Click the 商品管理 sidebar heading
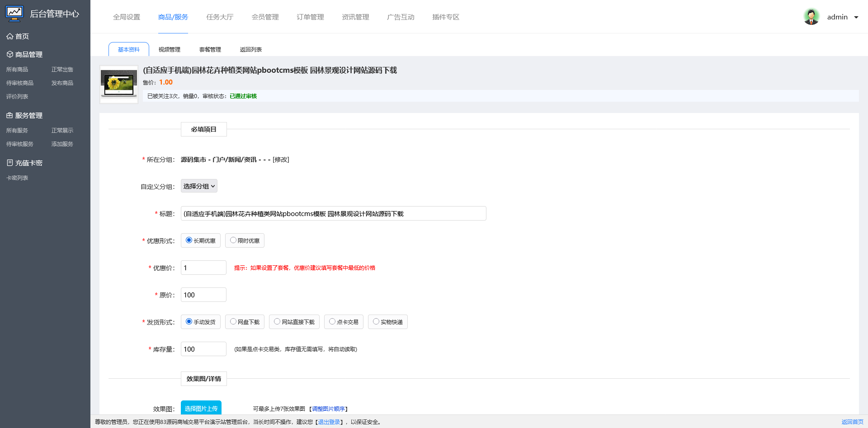The height and width of the screenshot is (428, 868). click(29, 54)
